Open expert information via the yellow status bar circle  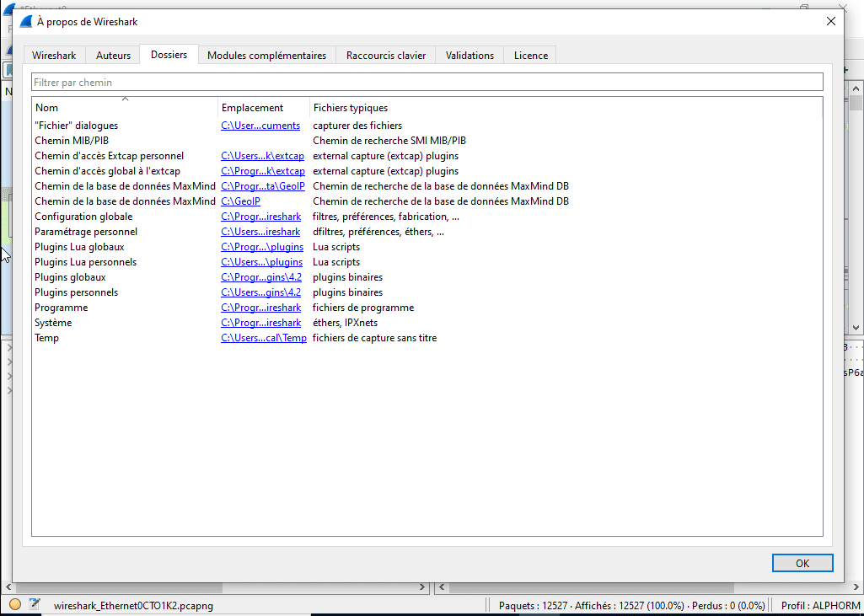15,604
